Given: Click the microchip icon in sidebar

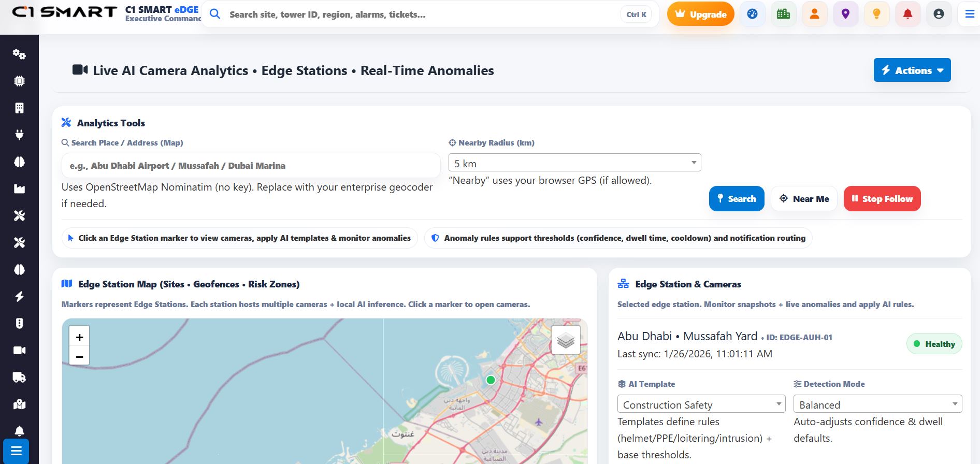Looking at the screenshot, I should [19, 81].
